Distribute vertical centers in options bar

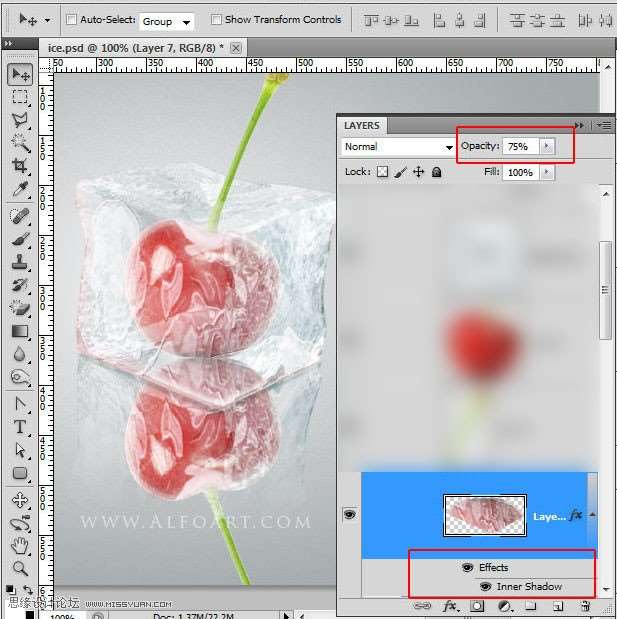(537, 20)
